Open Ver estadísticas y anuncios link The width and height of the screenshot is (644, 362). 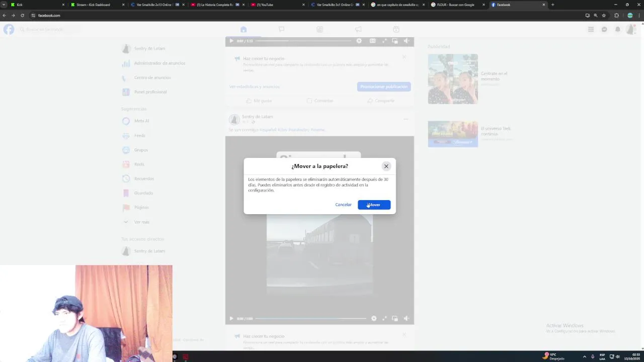(254, 86)
